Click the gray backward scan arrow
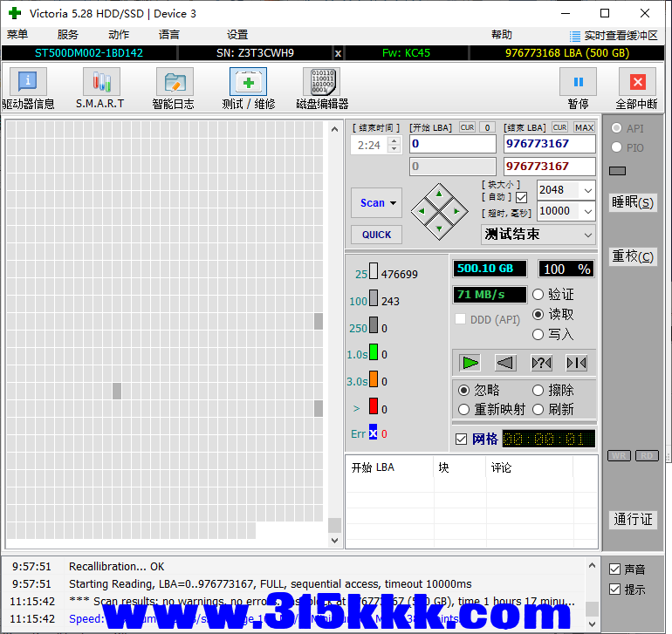672x634 pixels. [x=505, y=363]
